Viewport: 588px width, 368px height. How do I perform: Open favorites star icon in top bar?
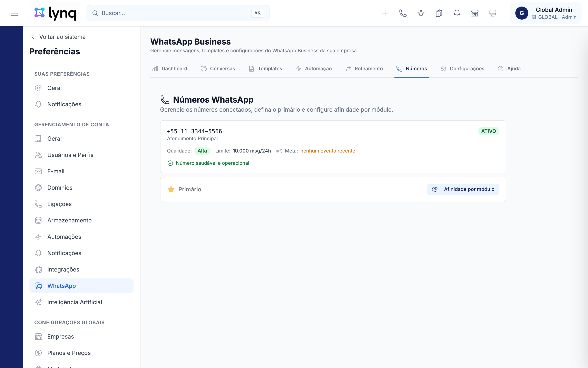(x=421, y=13)
